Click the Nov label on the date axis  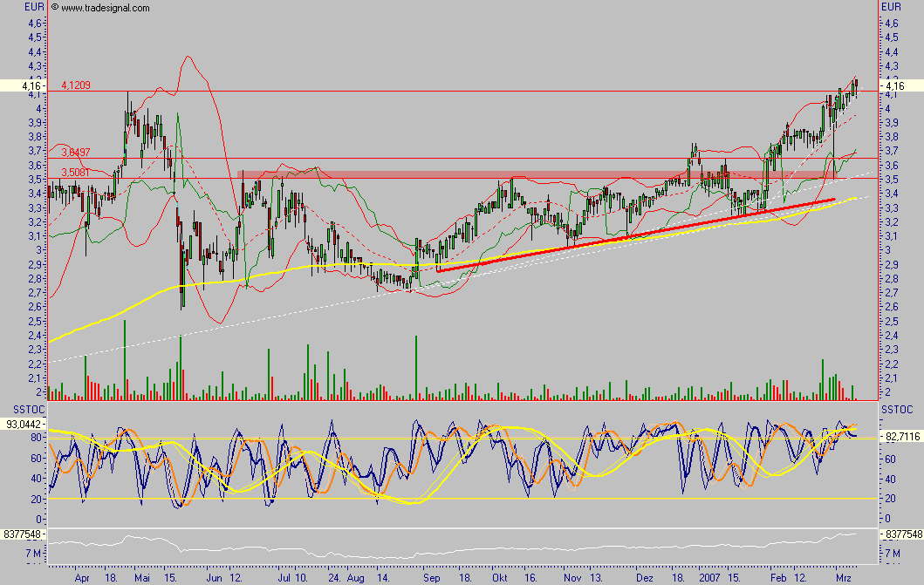click(x=572, y=578)
